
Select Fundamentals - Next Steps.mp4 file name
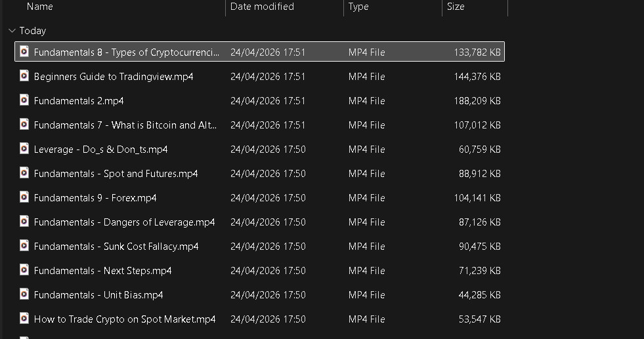tap(102, 271)
